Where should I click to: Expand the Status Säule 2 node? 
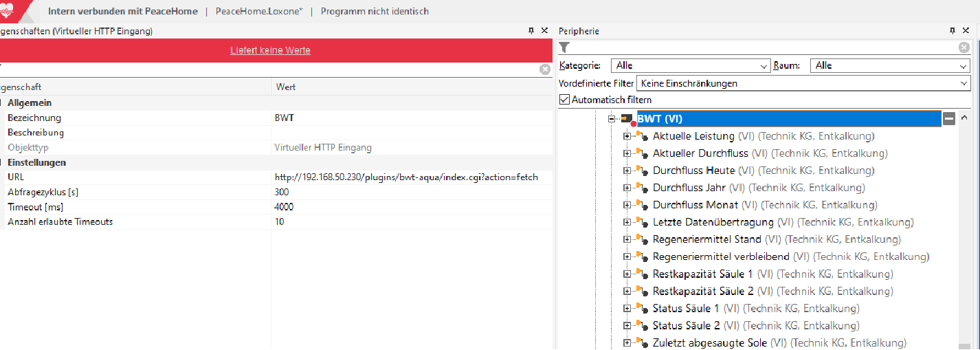pos(627,325)
